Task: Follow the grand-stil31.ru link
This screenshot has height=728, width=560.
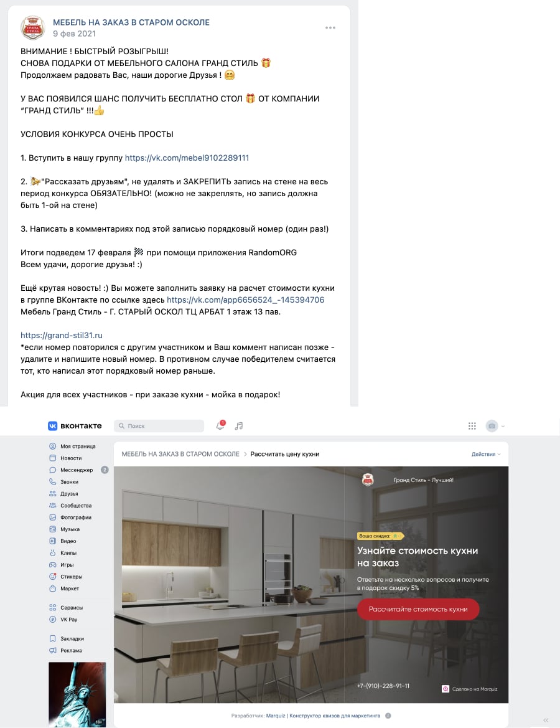Action: click(x=61, y=335)
